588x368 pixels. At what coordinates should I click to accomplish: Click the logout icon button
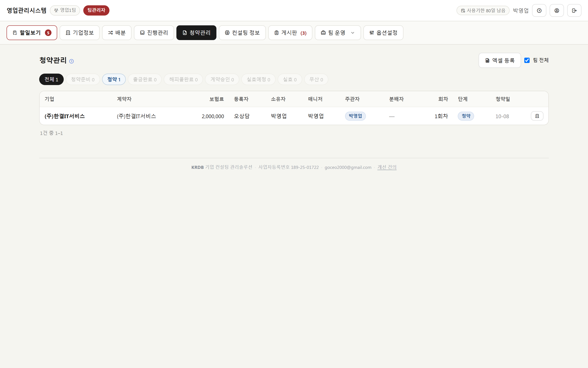574,10
